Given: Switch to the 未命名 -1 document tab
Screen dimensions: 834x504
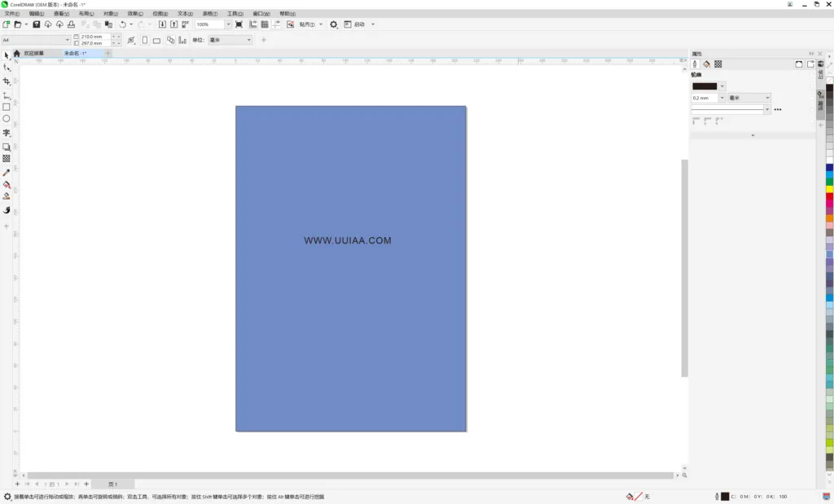Looking at the screenshot, I should pos(75,53).
